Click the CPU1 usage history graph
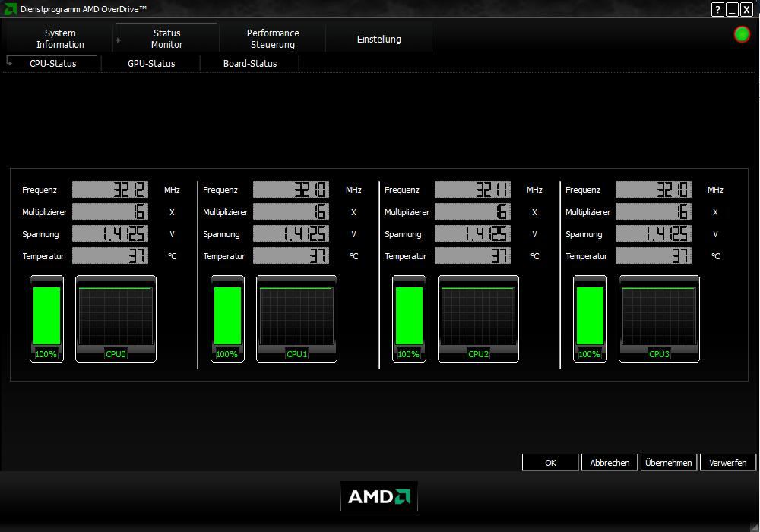The width and height of the screenshot is (760, 532). tap(296, 318)
